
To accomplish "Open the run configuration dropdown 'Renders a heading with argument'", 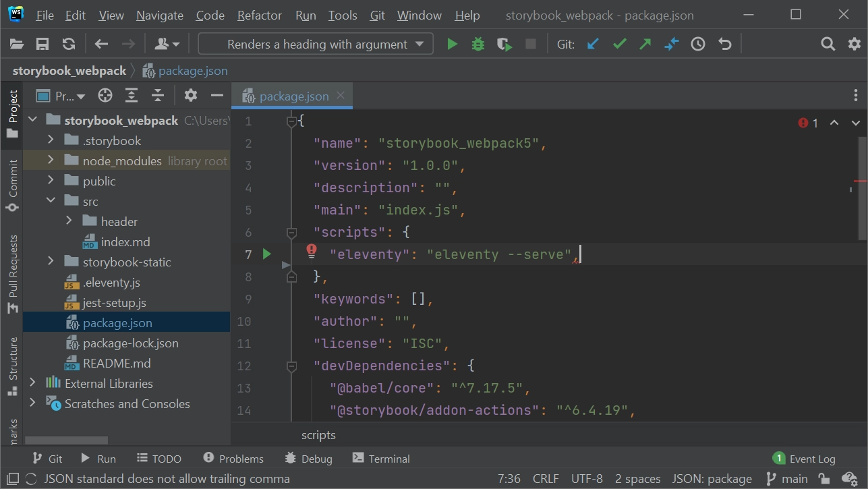I will pos(316,45).
